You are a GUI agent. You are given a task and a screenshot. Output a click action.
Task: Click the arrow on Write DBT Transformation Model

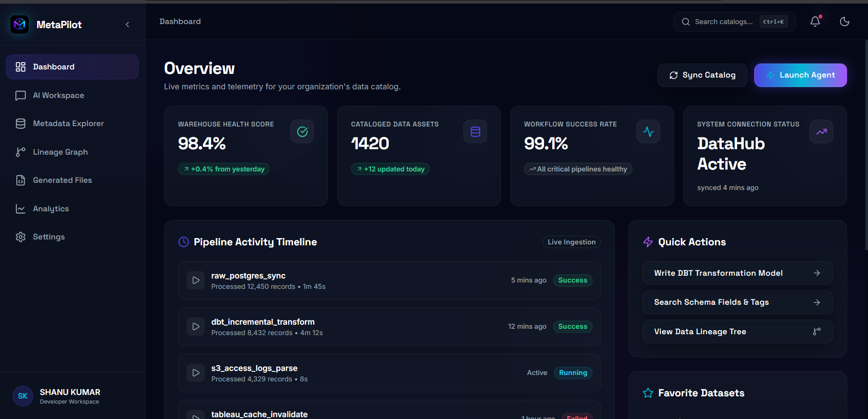817,273
